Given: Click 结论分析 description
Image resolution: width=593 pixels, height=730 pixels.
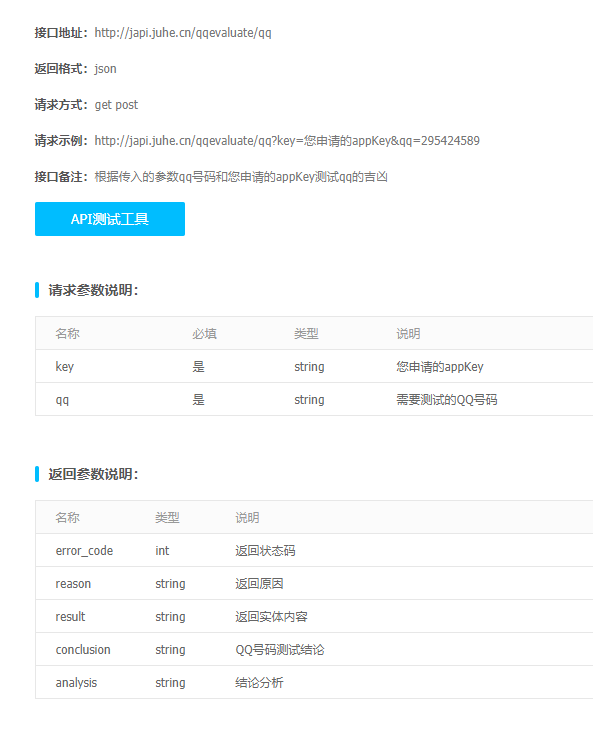Looking at the screenshot, I should (x=259, y=683).
